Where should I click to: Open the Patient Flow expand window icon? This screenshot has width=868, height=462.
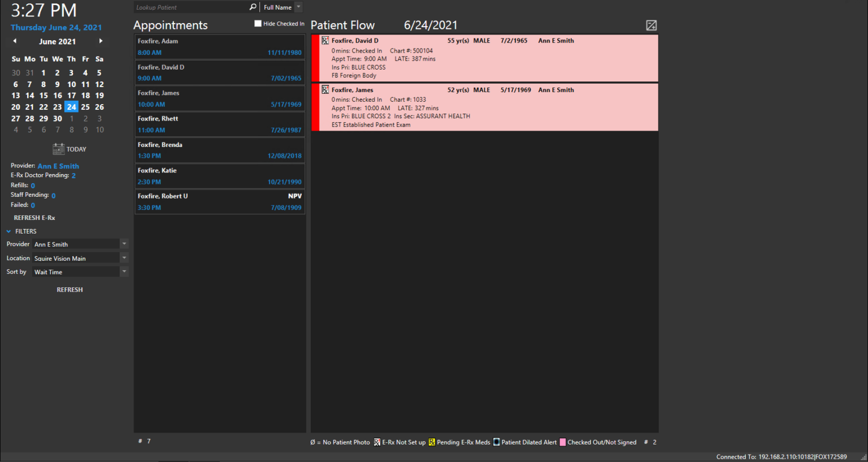[x=651, y=25]
